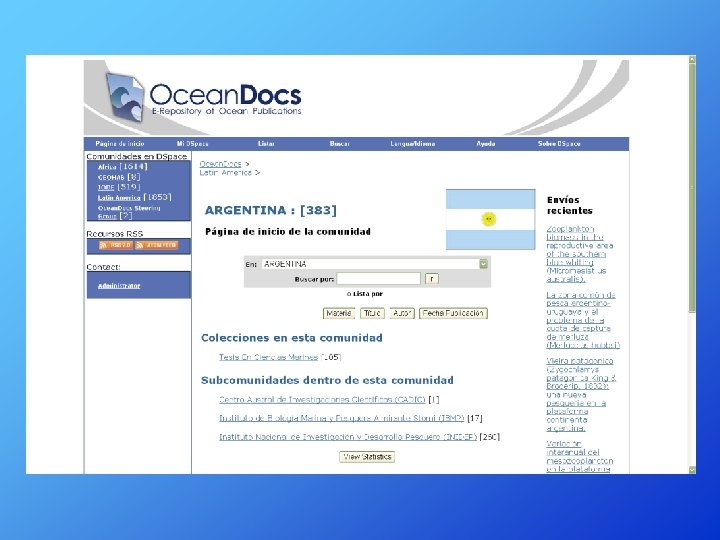
Task: Open the Instituto de Biología Marina (IBMP) link
Action: 342,418
